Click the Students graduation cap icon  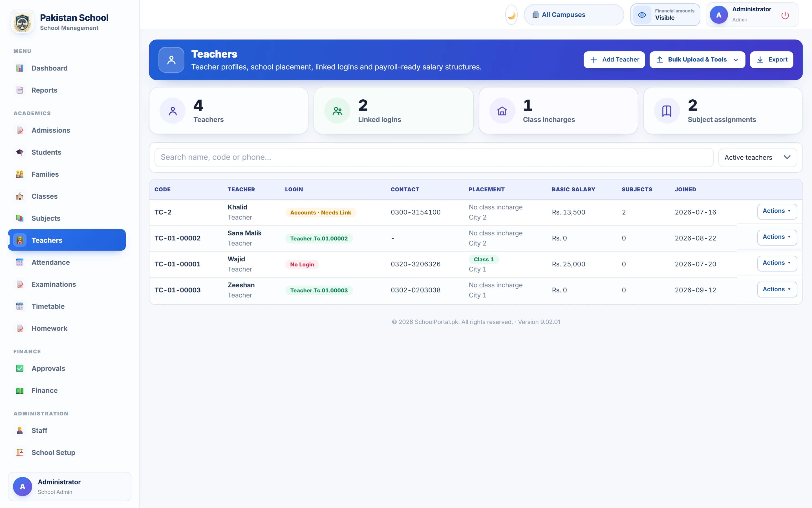pos(20,152)
